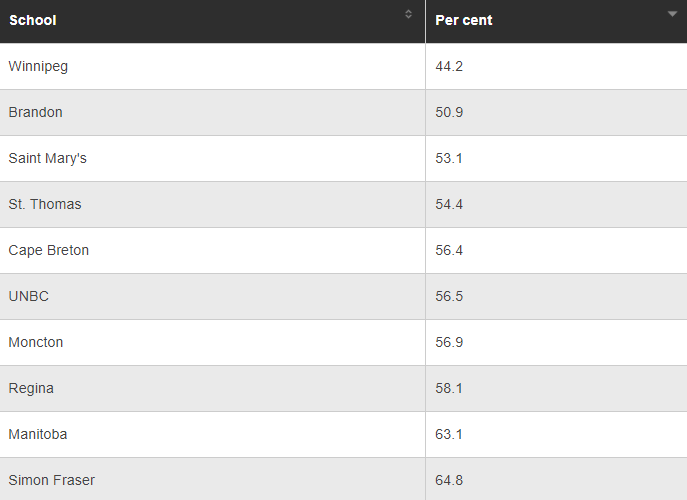Click the 64.8 per cent value
Image resolution: width=687 pixels, height=500 pixels.
[x=449, y=480]
